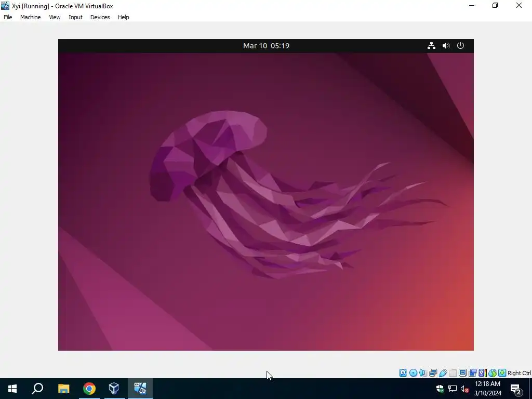Screen dimensions: 532x399
Task: Click the muted Windows volume tray icon
Action: pos(465,389)
